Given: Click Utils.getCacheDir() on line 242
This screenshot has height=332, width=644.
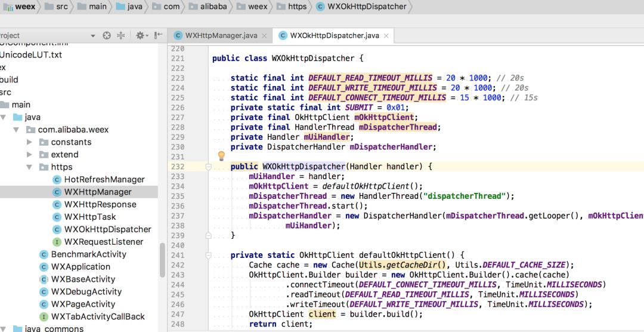Looking at the screenshot, I should (402, 265).
